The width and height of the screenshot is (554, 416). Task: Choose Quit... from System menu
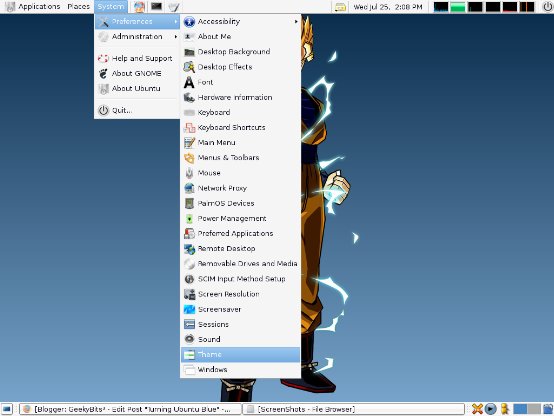(137, 110)
